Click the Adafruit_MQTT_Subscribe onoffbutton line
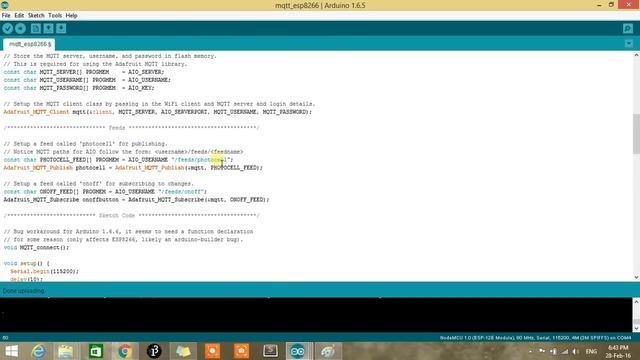The height and width of the screenshot is (360, 640). (x=136, y=200)
